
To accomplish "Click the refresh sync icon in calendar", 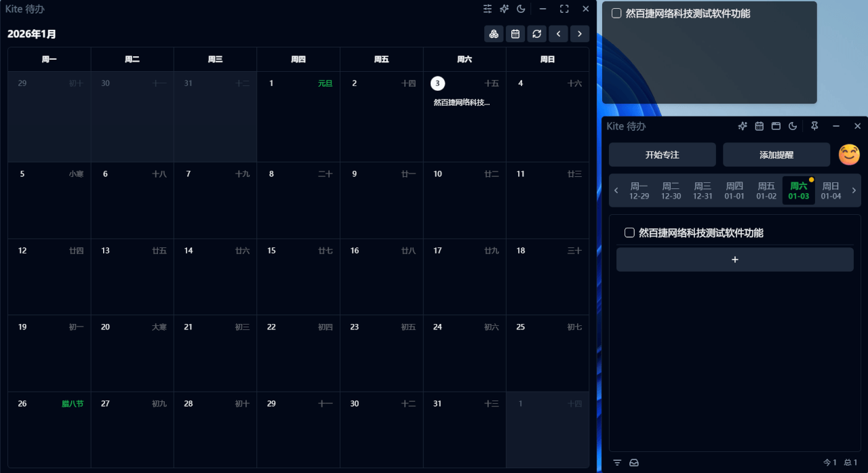I will click(536, 34).
